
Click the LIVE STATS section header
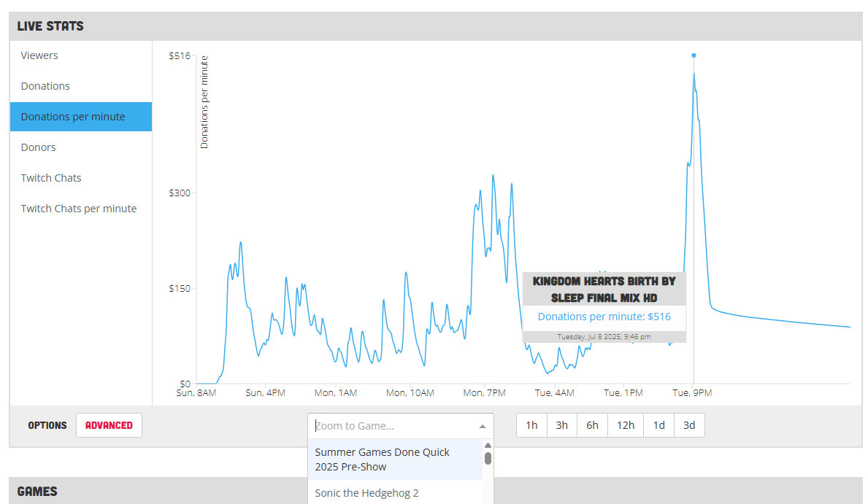(x=50, y=26)
